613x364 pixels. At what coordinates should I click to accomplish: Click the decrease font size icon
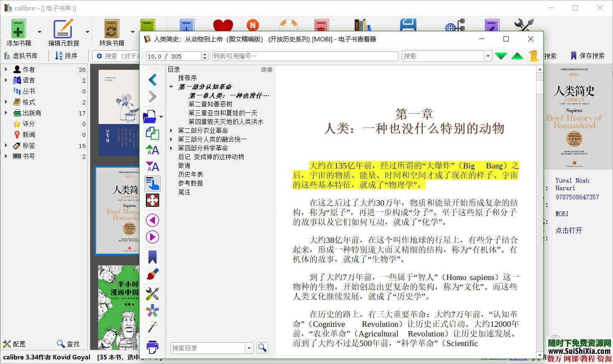pos(153,167)
